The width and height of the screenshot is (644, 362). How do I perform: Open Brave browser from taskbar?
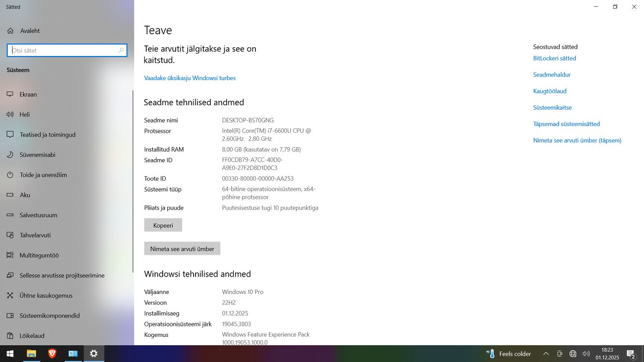pyautogui.click(x=52, y=353)
